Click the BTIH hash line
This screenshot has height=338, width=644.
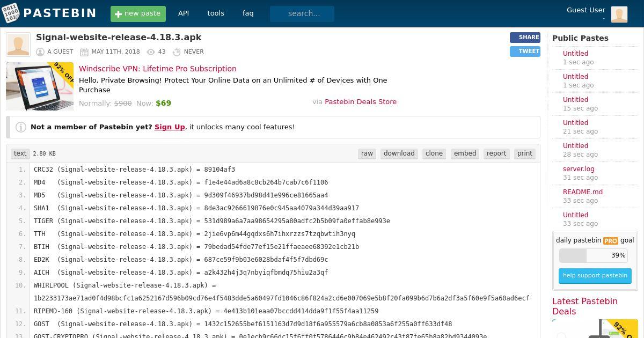196,247
